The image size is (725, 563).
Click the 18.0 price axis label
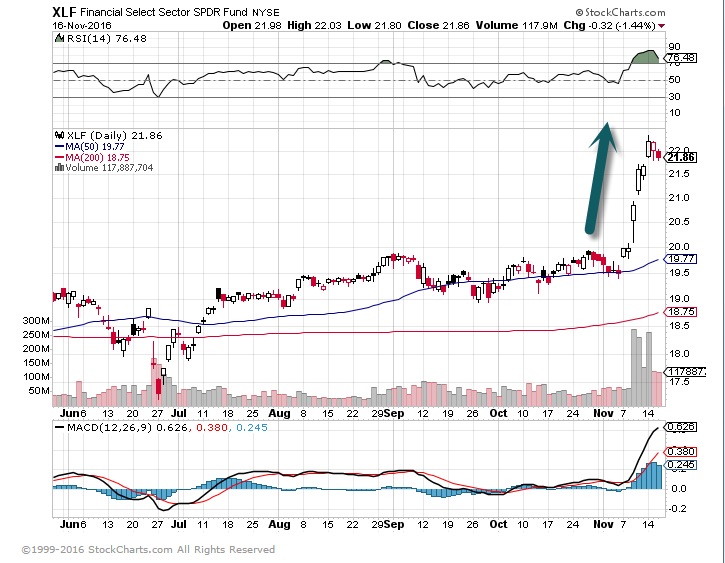[679, 354]
